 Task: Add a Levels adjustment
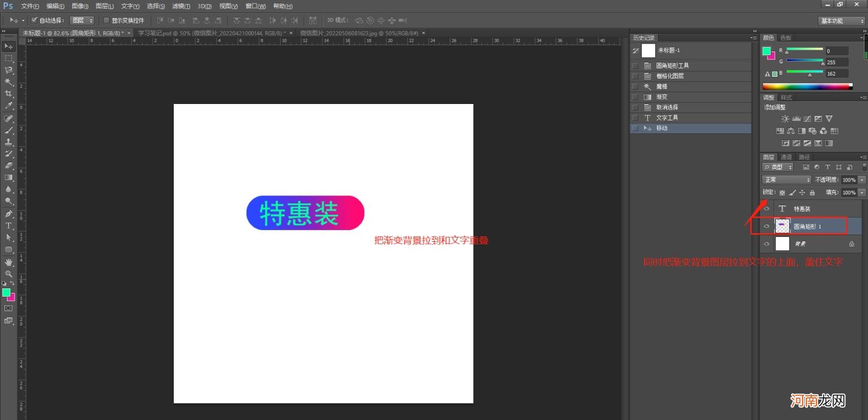coord(796,119)
